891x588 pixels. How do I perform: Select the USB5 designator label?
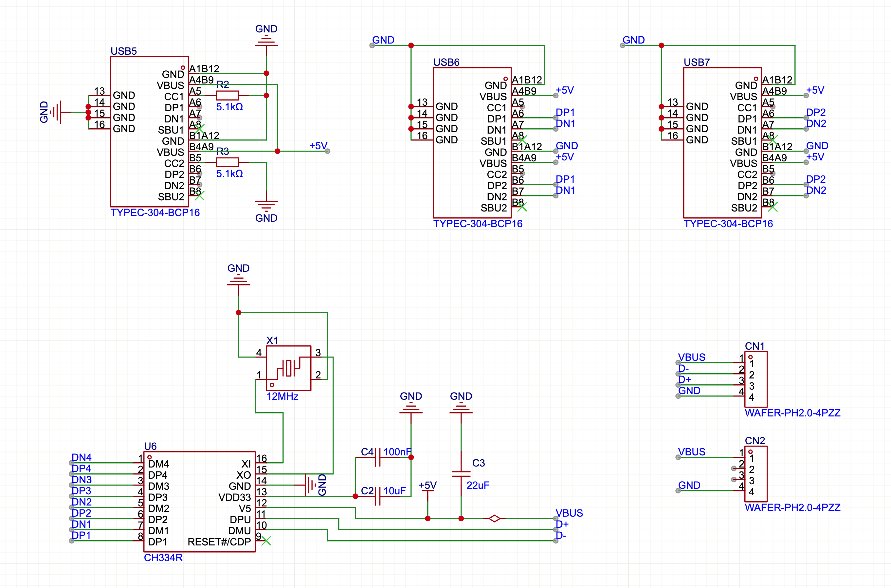124,51
